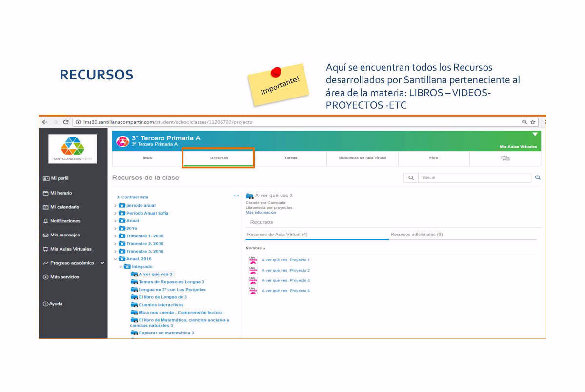Reload the page with refresh icon

click(66, 122)
